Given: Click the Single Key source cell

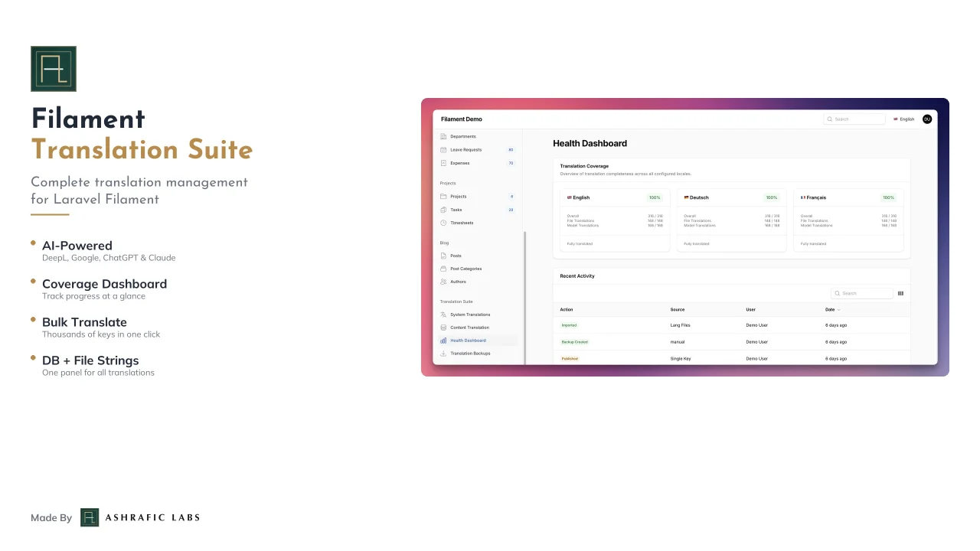Looking at the screenshot, I should coord(681,359).
